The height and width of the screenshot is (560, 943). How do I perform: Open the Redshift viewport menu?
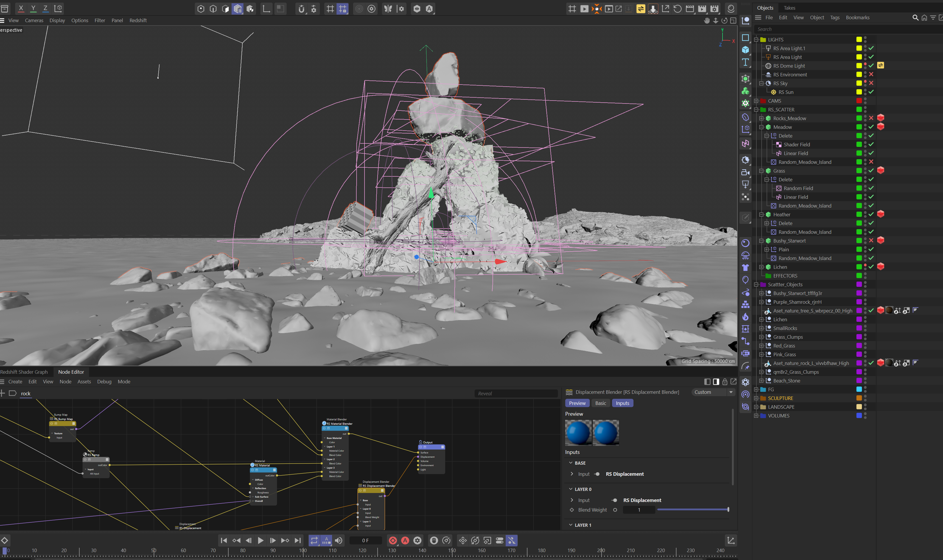tap(138, 20)
